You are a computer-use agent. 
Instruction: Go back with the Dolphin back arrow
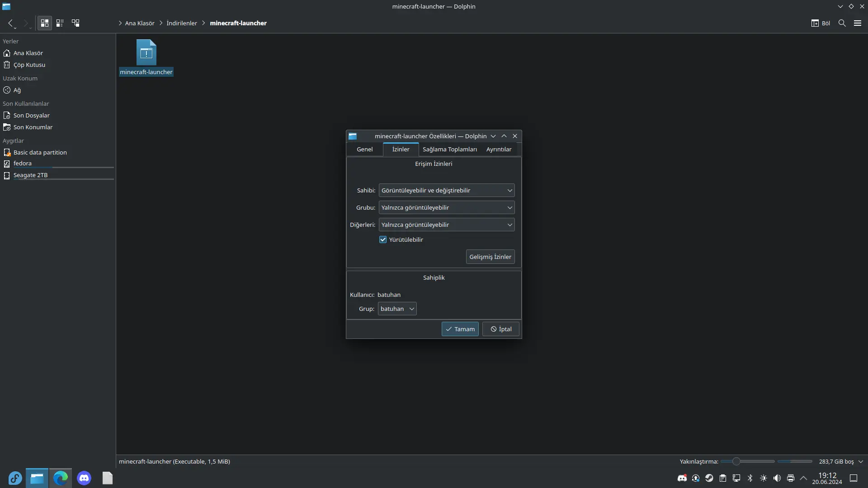tap(10, 23)
